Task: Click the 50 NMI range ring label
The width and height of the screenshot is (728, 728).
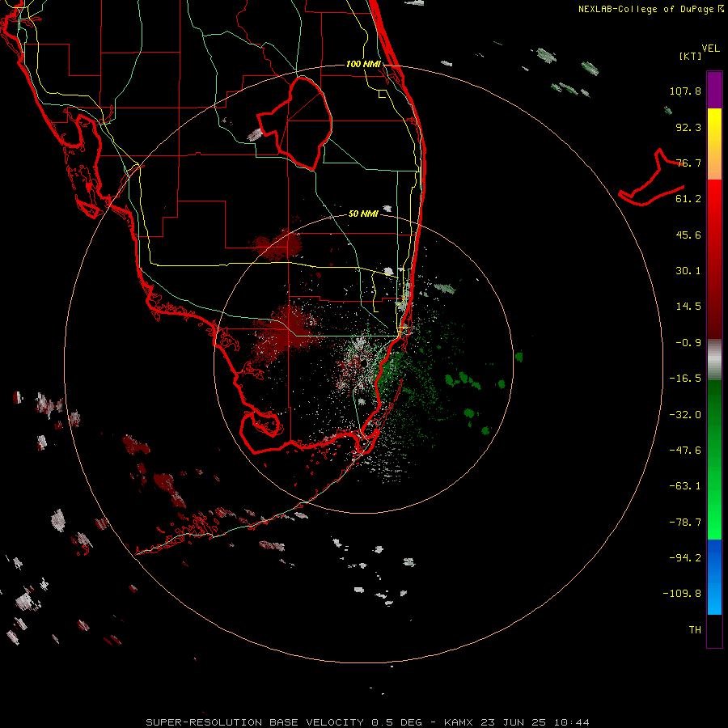Action: click(x=363, y=214)
